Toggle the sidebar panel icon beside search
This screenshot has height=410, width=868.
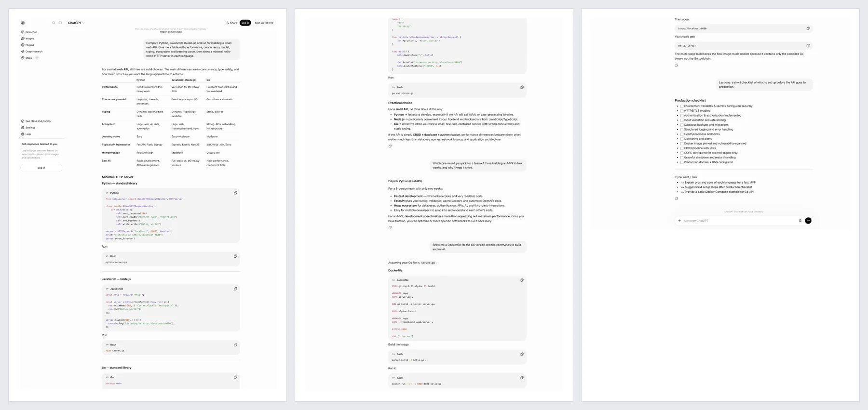coord(60,23)
